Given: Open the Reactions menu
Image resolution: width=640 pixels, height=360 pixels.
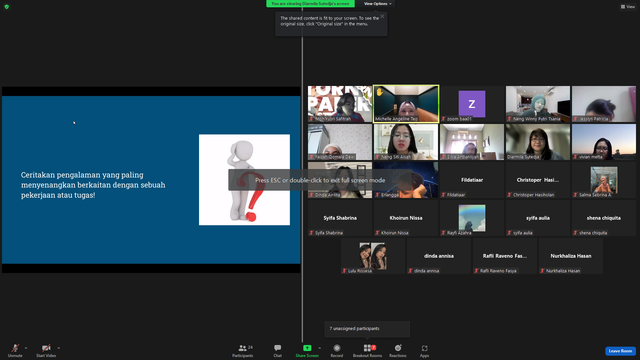Looking at the screenshot, I should [398, 350].
